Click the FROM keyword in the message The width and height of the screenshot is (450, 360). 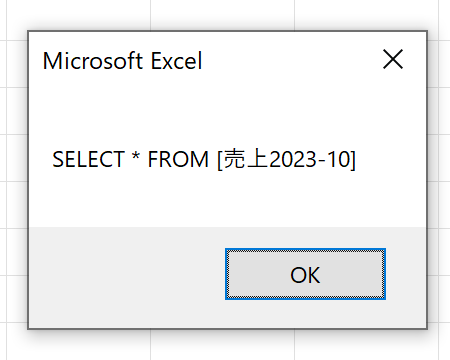178,159
